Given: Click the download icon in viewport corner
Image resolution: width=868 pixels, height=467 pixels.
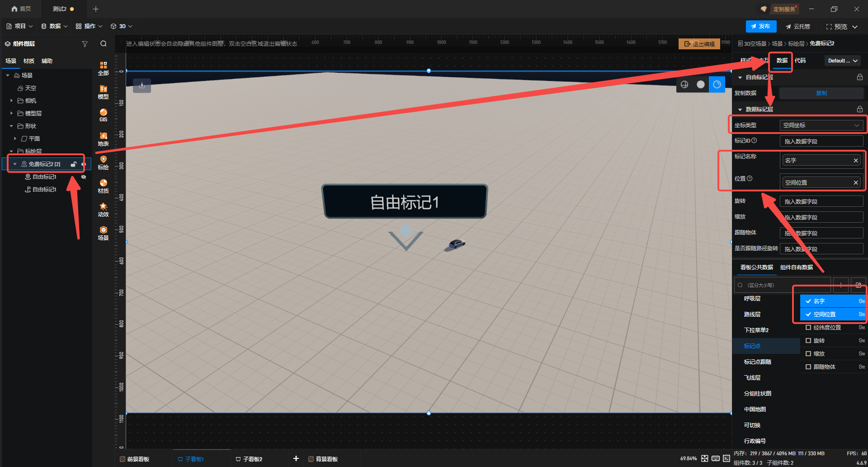Looking at the screenshot, I should pyautogui.click(x=142, y=85).
